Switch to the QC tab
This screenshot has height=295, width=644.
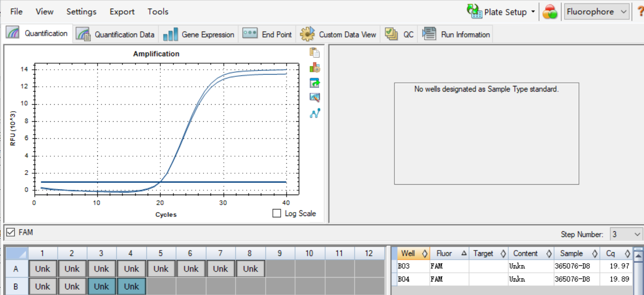point(399,34)
